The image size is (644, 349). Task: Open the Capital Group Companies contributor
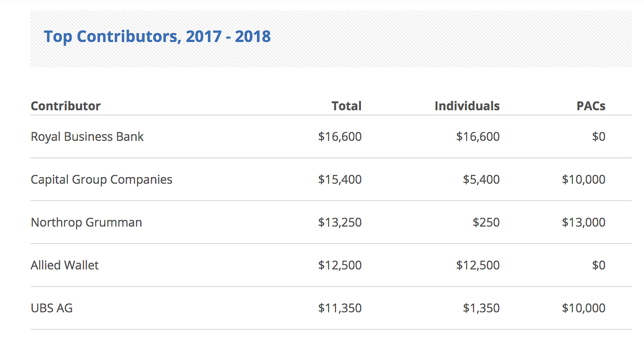coord(101,179)
